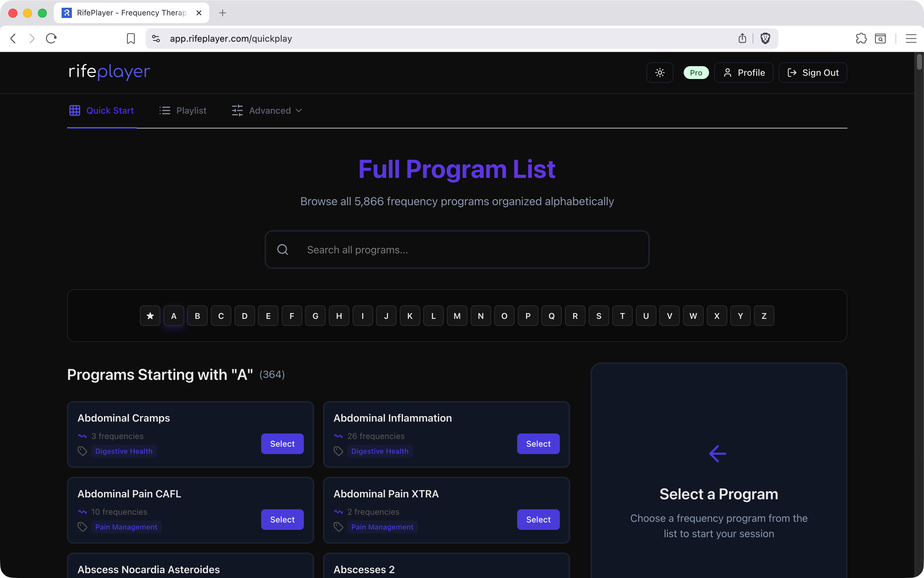Show favorites with the star filter
This screenshot has height=578, width=924.
point(150,316)
